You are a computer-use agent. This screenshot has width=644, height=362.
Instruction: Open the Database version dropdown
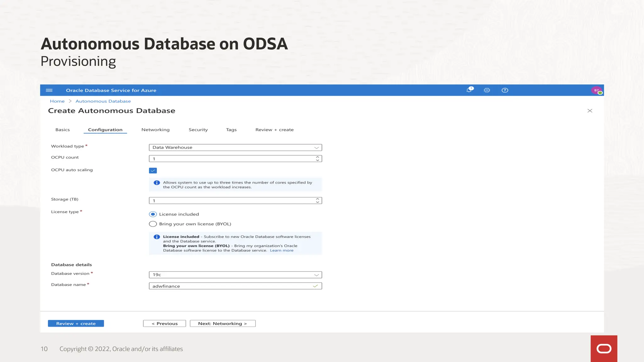pyautogui.click(x=235, y=275)
